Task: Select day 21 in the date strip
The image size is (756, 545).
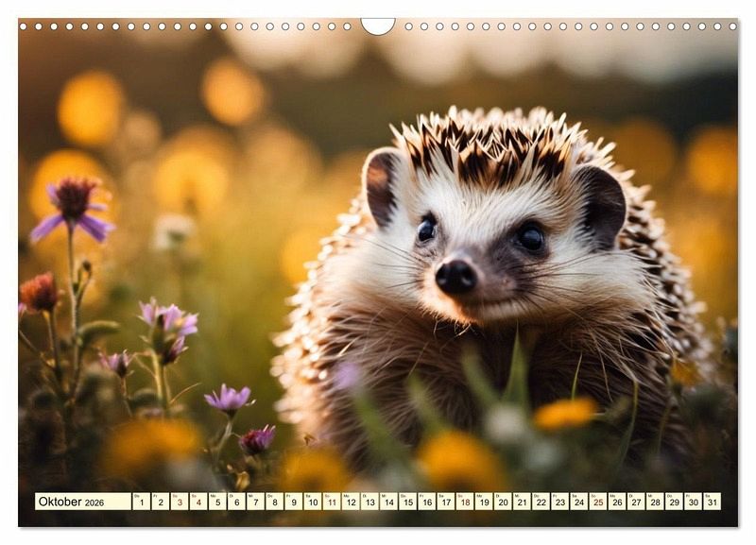Action: pos(522,502)
